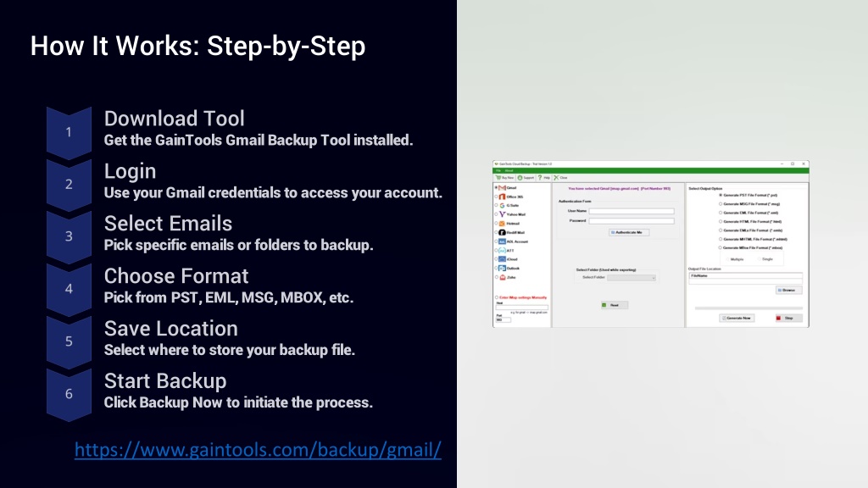Click the progress bar above Generate Now
Image resolution: width=868 pixels, height=488 pixels.
pos(748,308)
